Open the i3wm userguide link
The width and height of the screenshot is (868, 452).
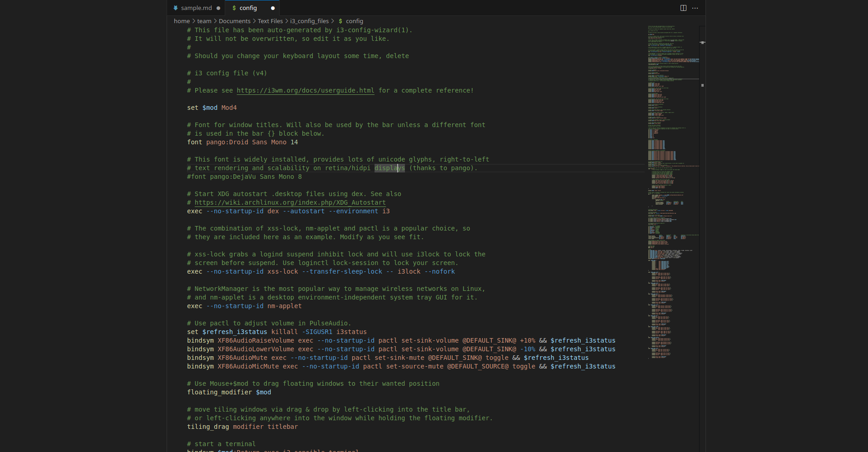(x=305, y=90)
